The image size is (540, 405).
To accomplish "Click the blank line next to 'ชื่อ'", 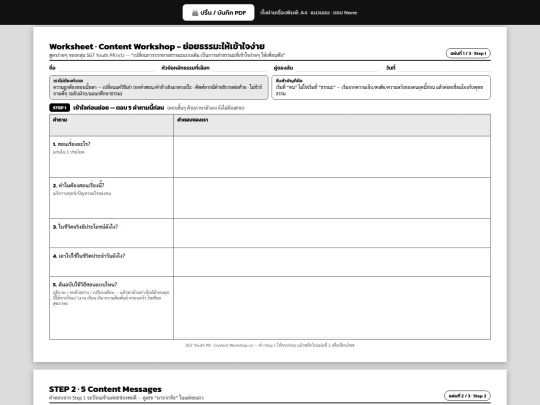I will click(105, 68).
